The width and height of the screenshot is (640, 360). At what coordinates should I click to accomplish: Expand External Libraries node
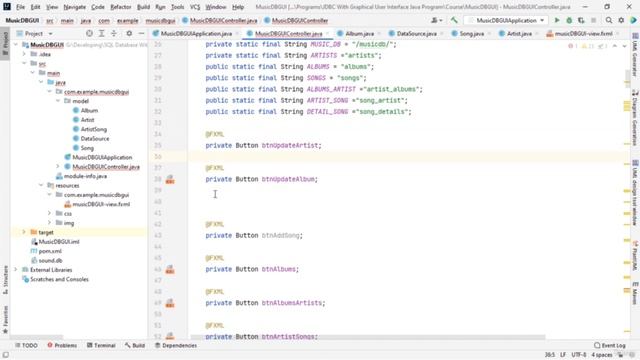[16, 270]
